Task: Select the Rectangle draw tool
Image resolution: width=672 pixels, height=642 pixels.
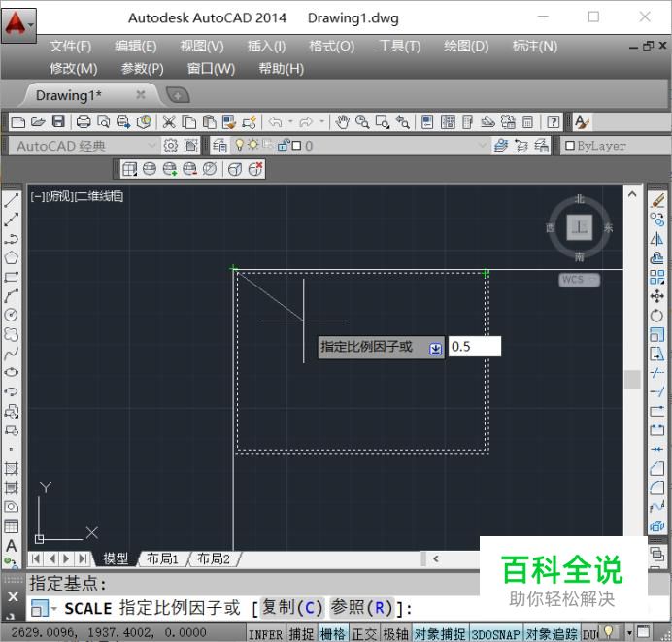Action: pos(11,277)
